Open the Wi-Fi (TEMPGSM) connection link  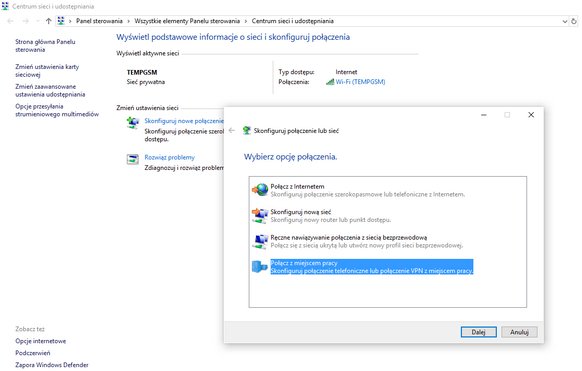click(x=360, y=82)
